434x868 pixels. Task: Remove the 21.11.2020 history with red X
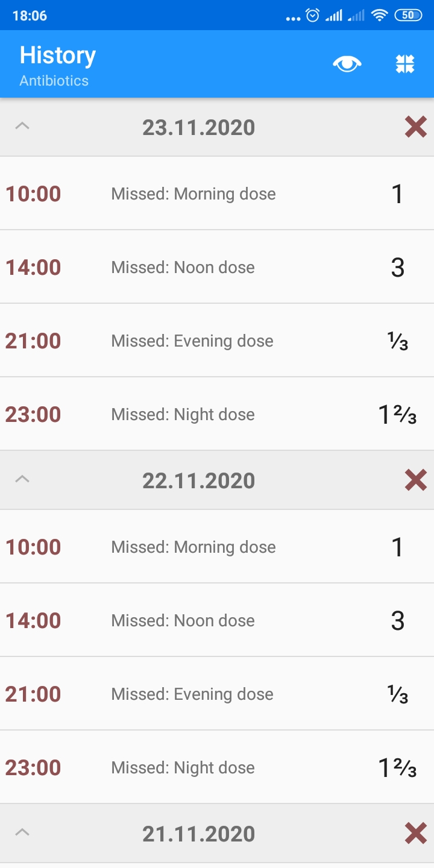[416, 834]
